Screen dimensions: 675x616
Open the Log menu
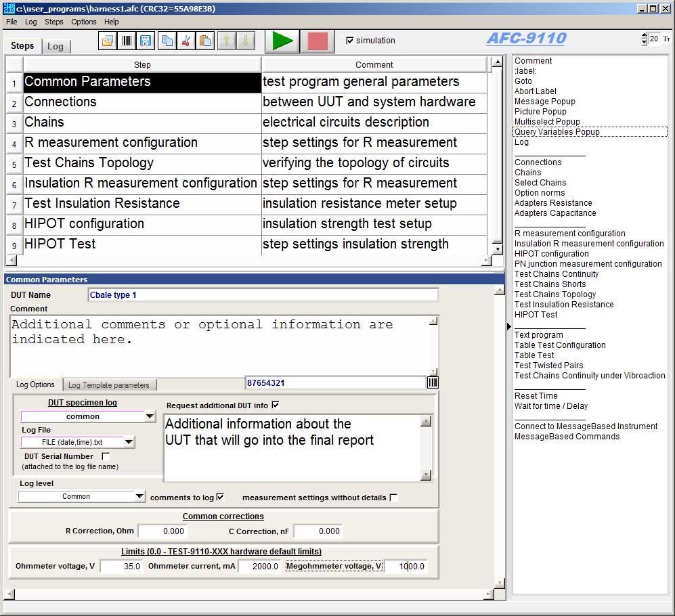point(30,22)
